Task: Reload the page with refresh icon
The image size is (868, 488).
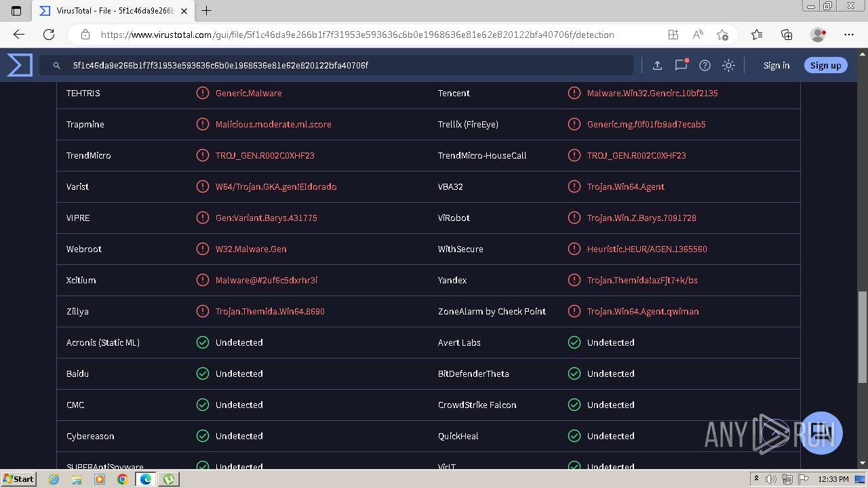Action: pos(49,35)
